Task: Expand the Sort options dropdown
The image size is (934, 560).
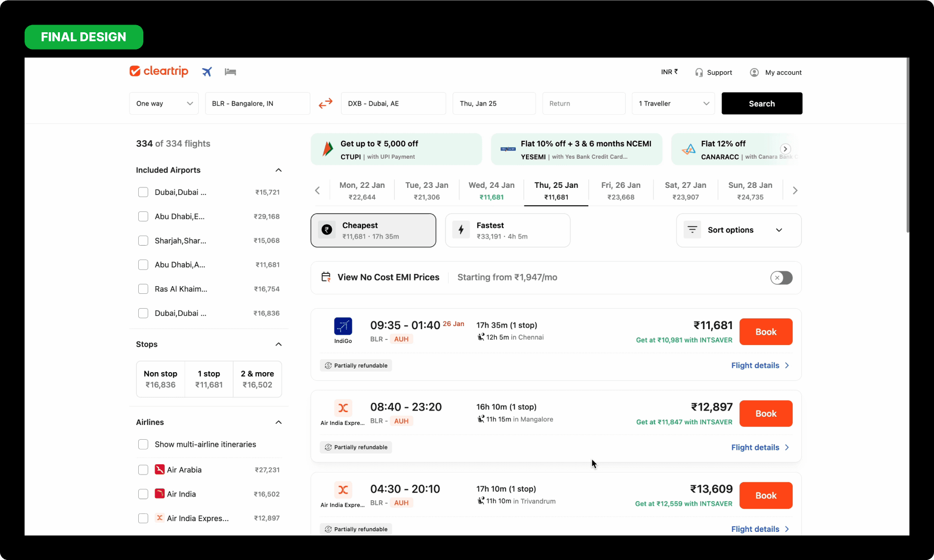Action: (x=738, y=230)
